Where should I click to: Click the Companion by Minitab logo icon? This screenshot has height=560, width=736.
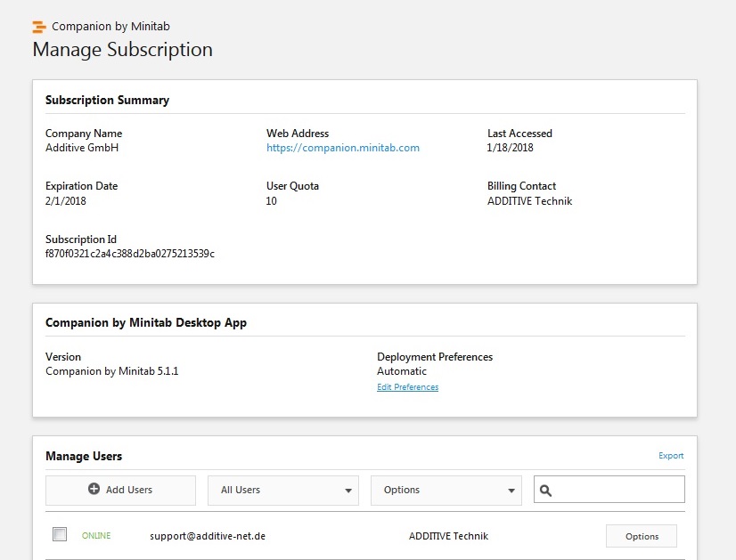click(39, 27)
